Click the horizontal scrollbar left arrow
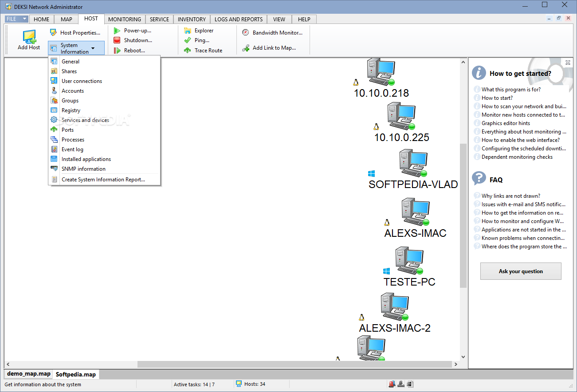577x392 pixels. click(x=8, y=364)
